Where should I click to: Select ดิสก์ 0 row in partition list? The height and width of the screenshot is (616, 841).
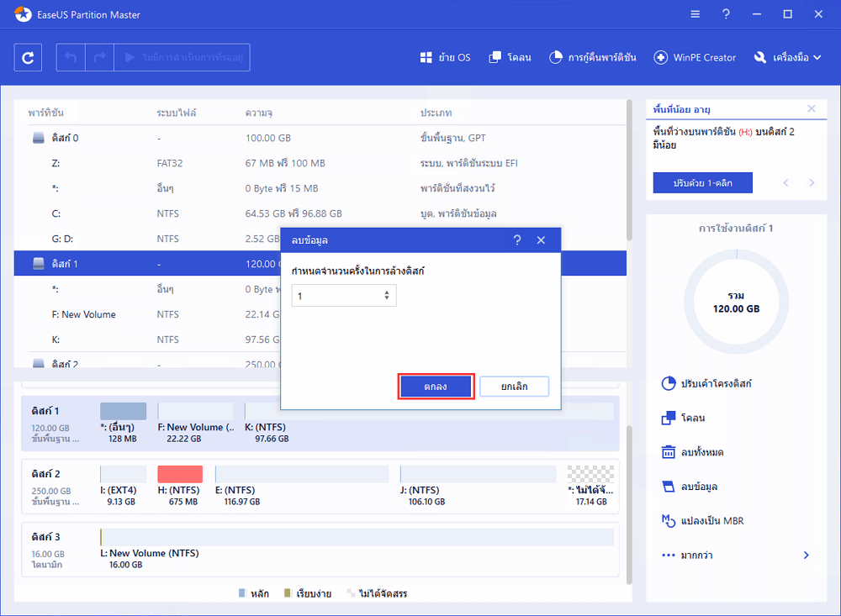[x=320, y=138]
